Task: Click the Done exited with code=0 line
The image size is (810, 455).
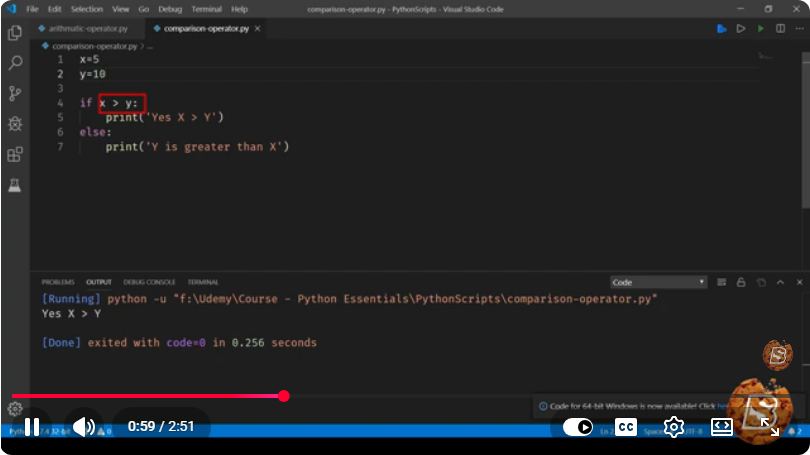Action: click(179, 343)
